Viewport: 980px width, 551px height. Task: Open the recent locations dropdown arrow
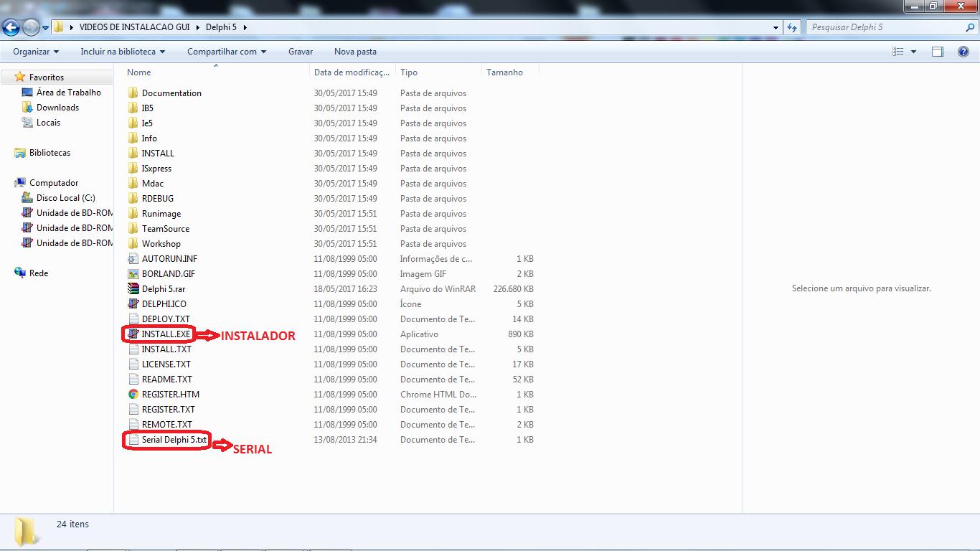46,28
